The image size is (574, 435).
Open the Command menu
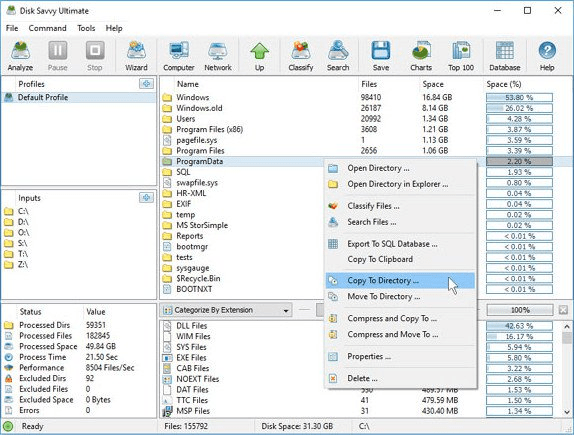coord(48,28)
